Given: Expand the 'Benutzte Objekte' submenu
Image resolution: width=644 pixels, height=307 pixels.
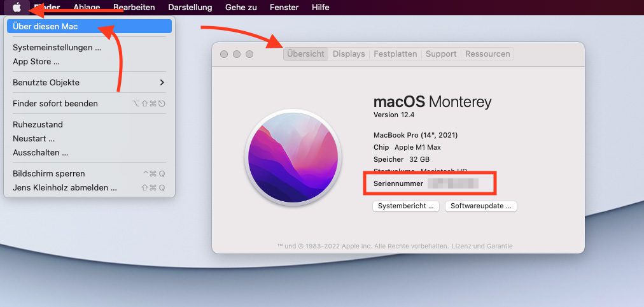Looking at the screenshot, I should click(x=89, y=82).
